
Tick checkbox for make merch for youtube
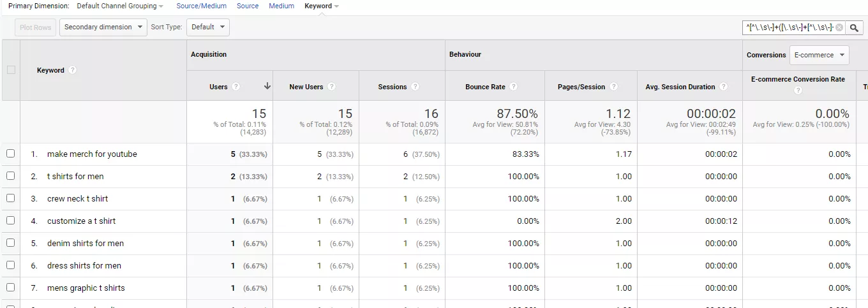[x=10, y=154]
